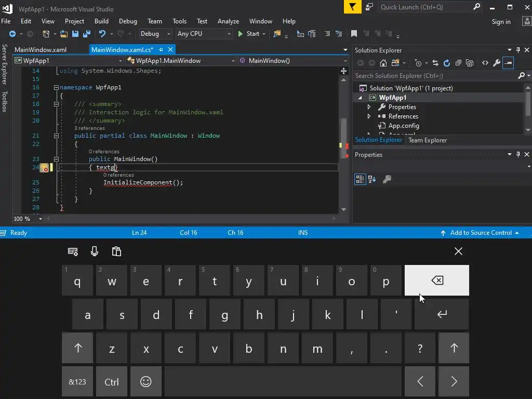
Task: Open the Debug configuration dropdown
Action: coord(155,34)
